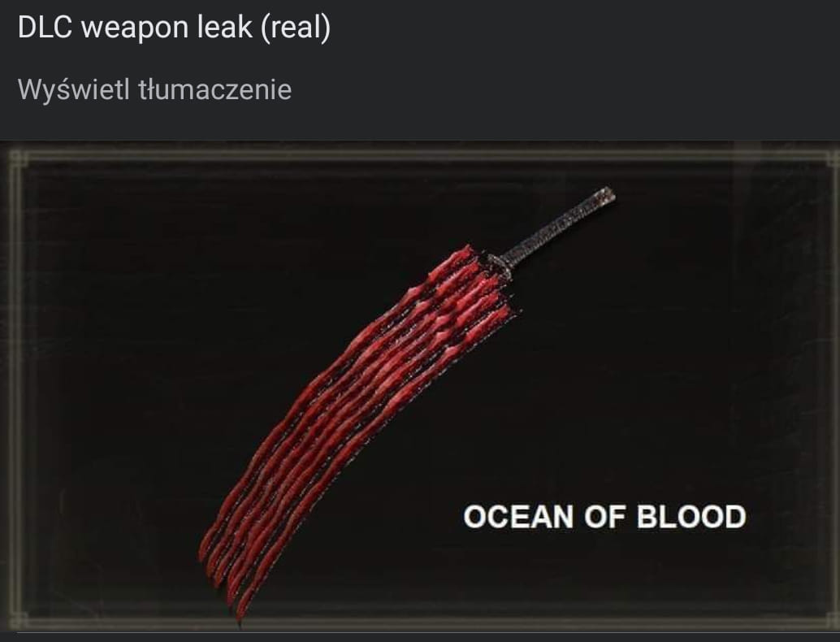Click the word "leak" in the title
The width and height of the screenshot is (840, 642).
(224, 27)
